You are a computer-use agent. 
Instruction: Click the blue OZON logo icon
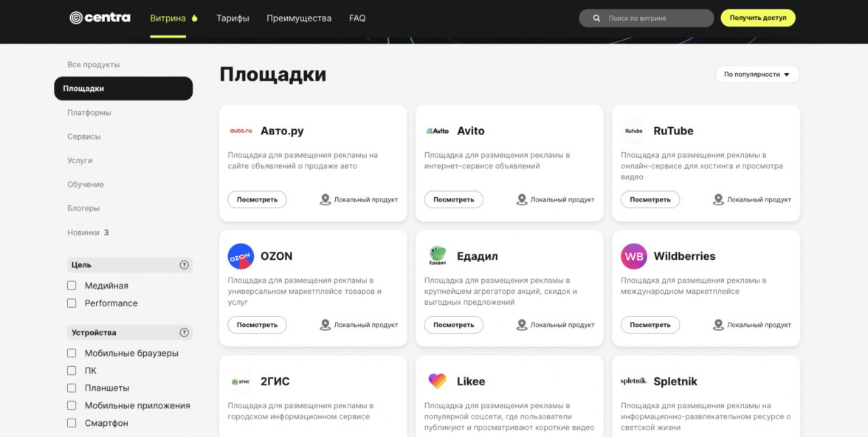241,256
